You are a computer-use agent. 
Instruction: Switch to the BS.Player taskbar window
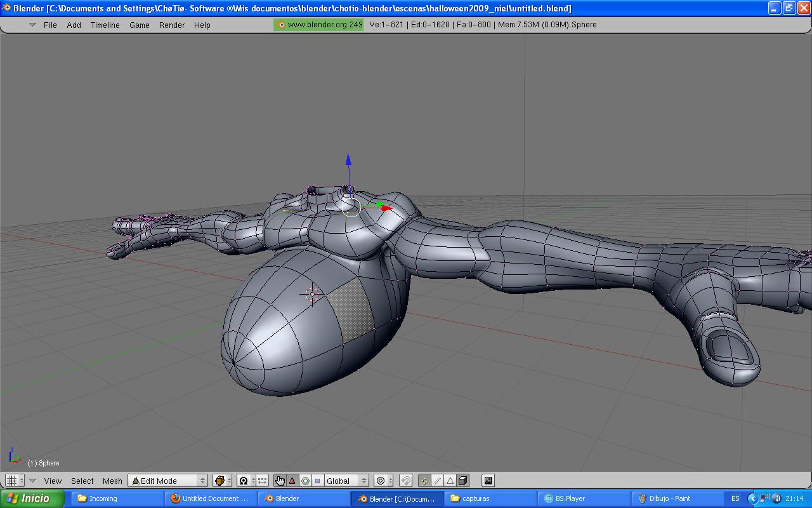[x=583, y=498]
